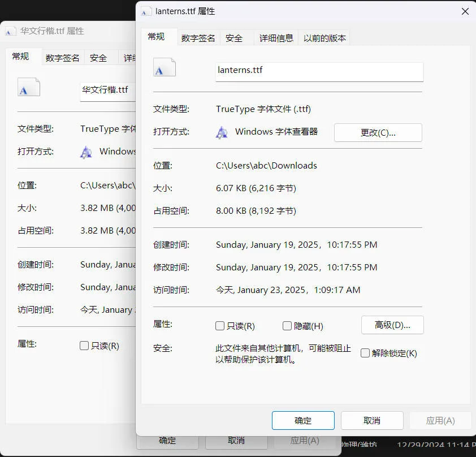Click the 更改(C)... button

(x=378, y=132)
